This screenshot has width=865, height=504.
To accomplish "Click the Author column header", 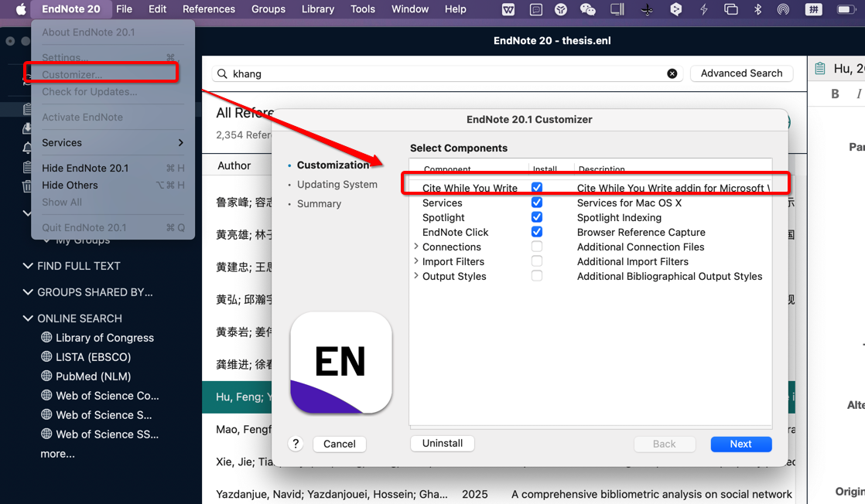I will pyautogui.click(x=234, y=165).
